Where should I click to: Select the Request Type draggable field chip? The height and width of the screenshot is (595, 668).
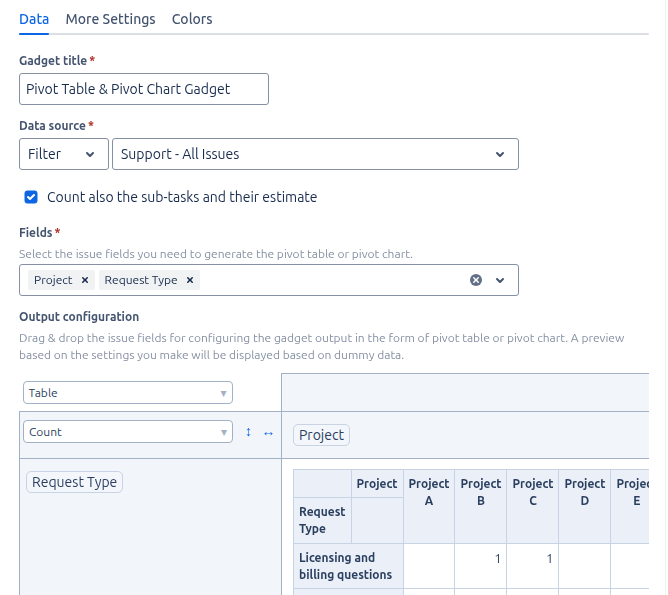[x=75, y=482]
